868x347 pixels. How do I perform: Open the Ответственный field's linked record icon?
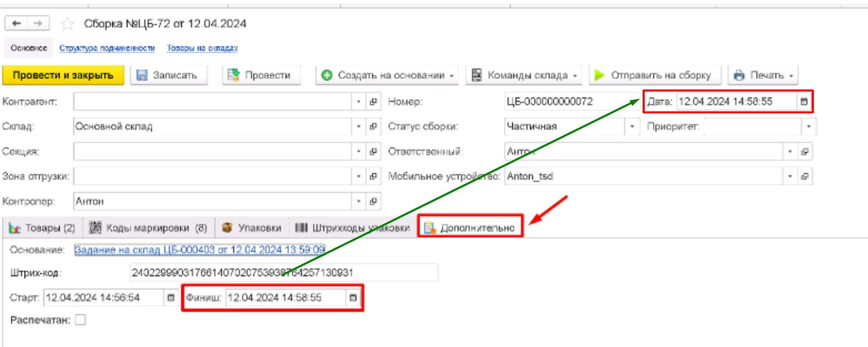click(x=804, y=151)
